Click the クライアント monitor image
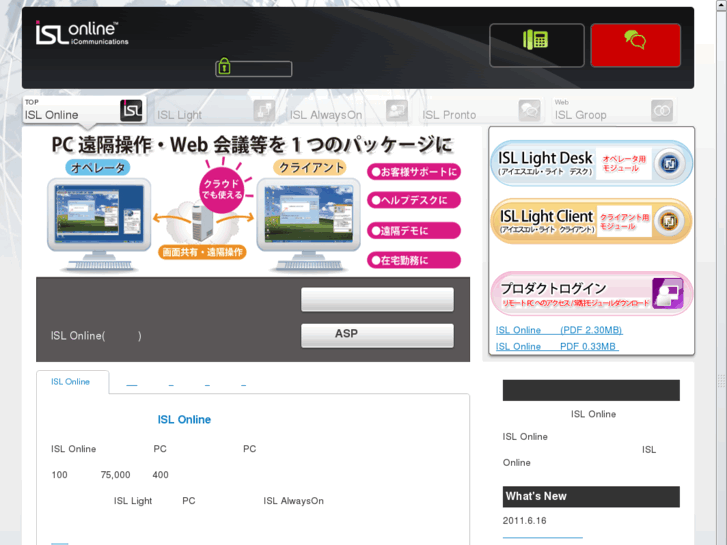Image resolution: width=727 pixels, height=545 pixels. [308, 224]
